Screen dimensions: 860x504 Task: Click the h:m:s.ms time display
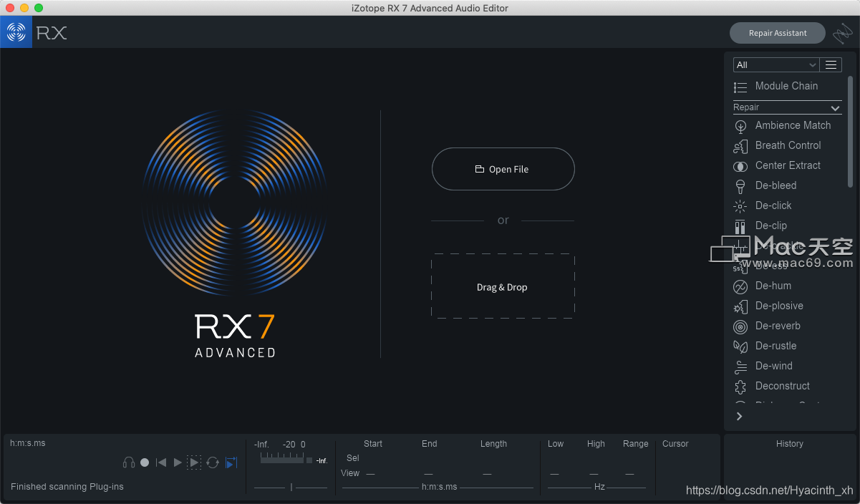tap(27, 443)
